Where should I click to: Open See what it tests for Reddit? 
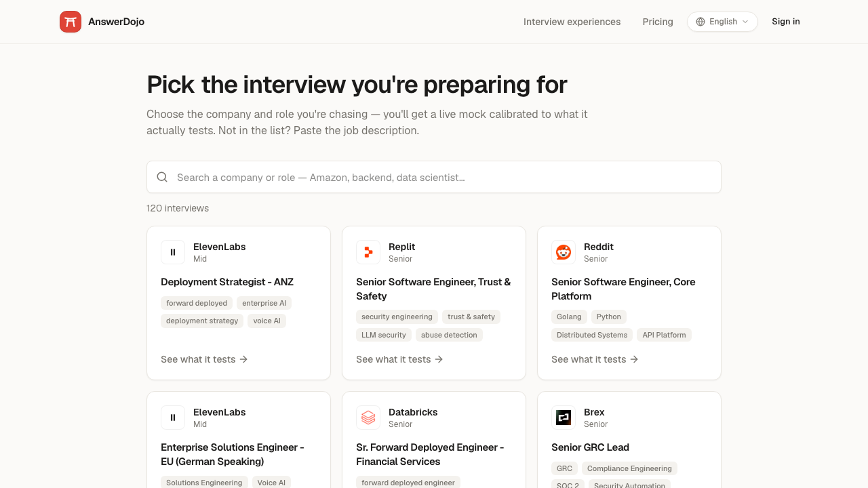click(x=595, y=359)
